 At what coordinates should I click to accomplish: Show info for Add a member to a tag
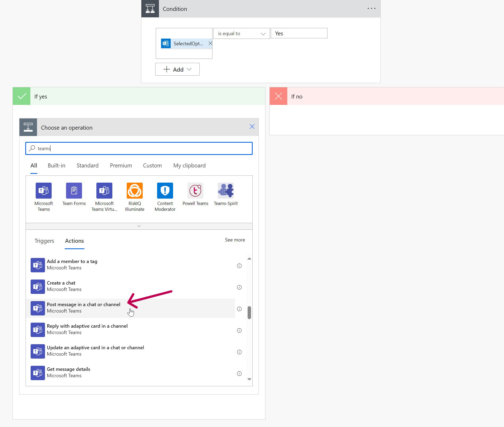239,266
